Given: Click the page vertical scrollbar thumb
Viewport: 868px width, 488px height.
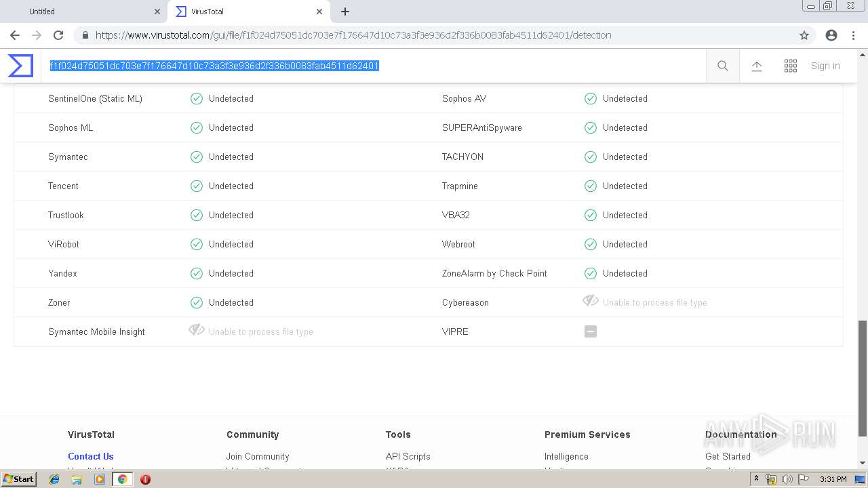Looking at the screenshot, I should [x=863, y=378].
